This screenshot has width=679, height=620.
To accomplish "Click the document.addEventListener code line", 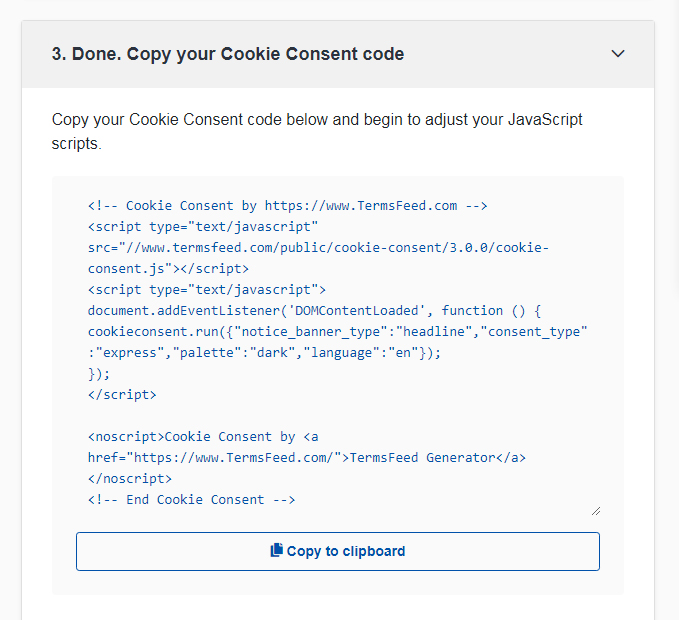I will [x=314, y=311].
